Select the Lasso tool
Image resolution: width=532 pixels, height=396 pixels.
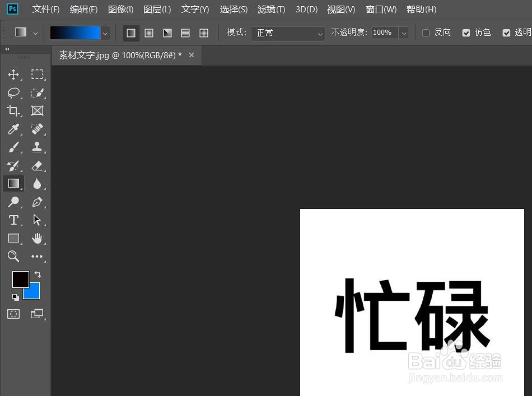13,93
